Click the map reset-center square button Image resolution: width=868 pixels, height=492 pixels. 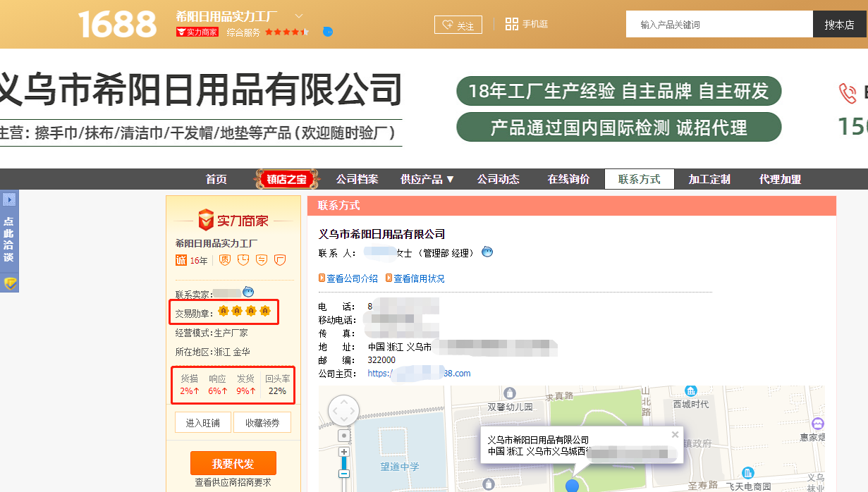[x=344, y=436]
